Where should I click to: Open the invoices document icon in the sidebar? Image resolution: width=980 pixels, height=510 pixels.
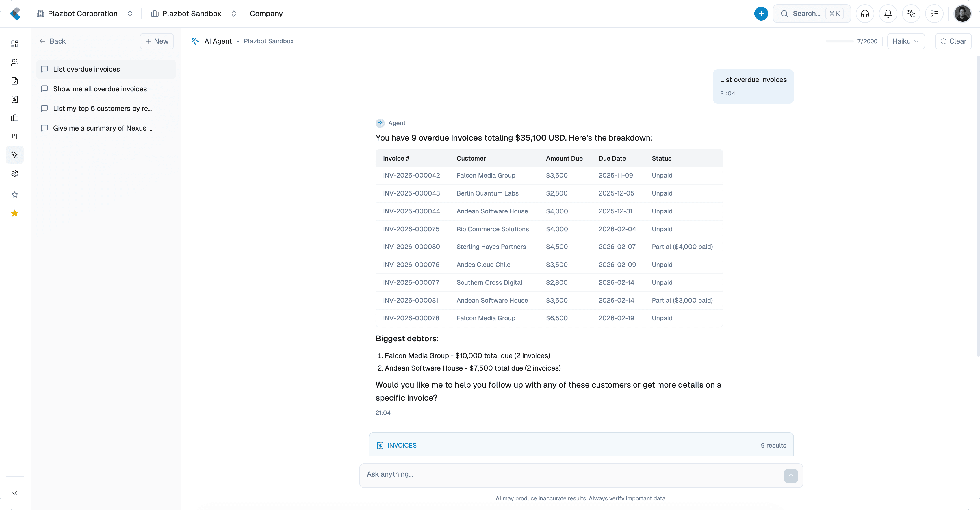click(14, 81)
